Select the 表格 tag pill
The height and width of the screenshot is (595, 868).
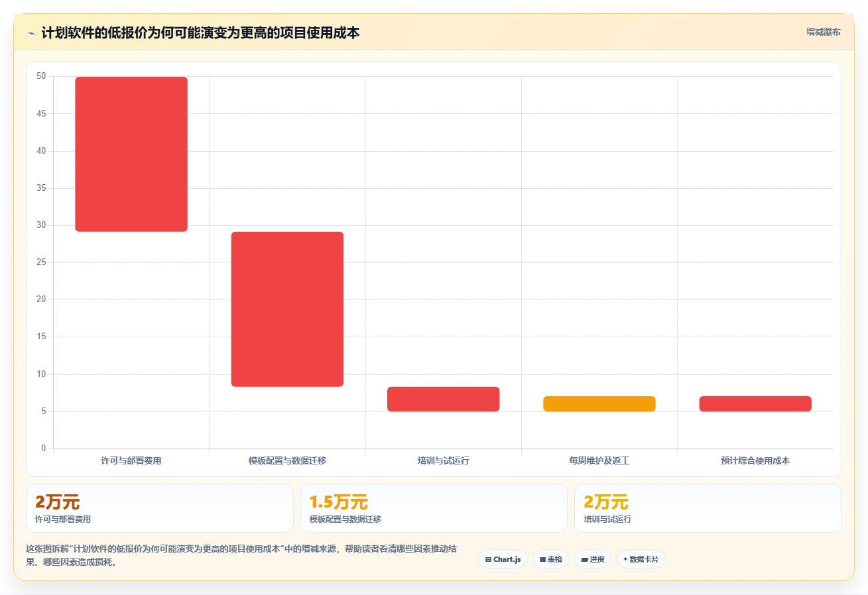click(x=550, y=559)
